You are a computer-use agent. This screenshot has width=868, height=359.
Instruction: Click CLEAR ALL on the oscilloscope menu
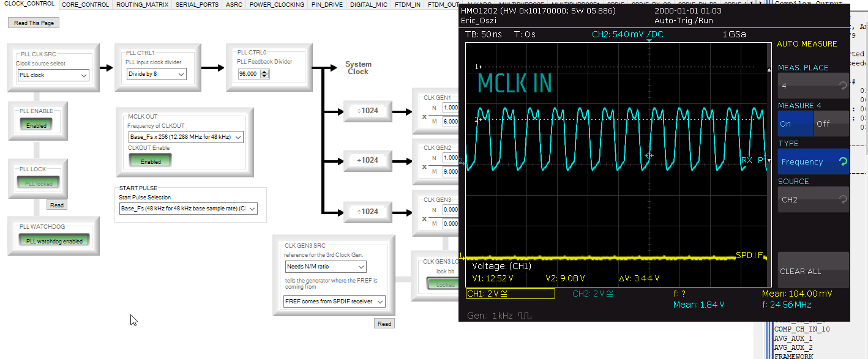[x=814, y=270]
